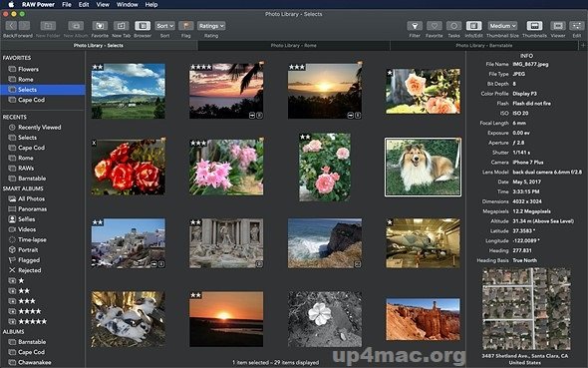The width and height of the screenshot is (588, 368).
Task: Click the Forward arrow in toolbar
Action: pyautogui.click(x=24, y=26)
